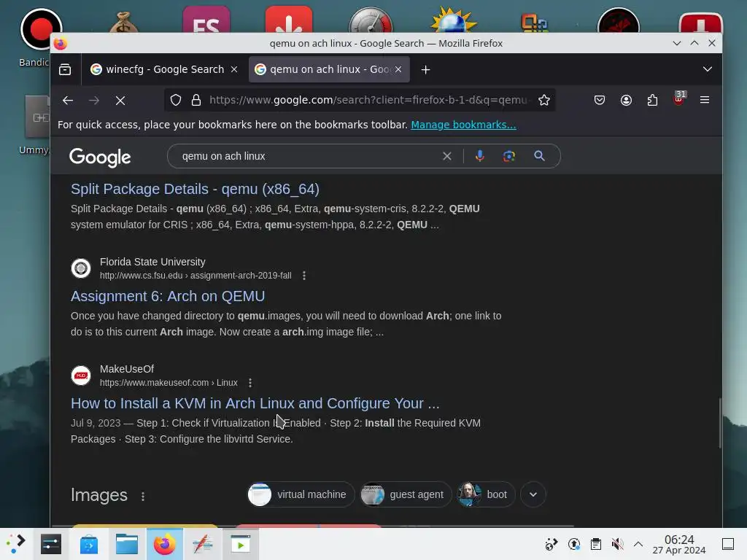
Task: Open the Firefox hamburger application menu
Action: 705,100
